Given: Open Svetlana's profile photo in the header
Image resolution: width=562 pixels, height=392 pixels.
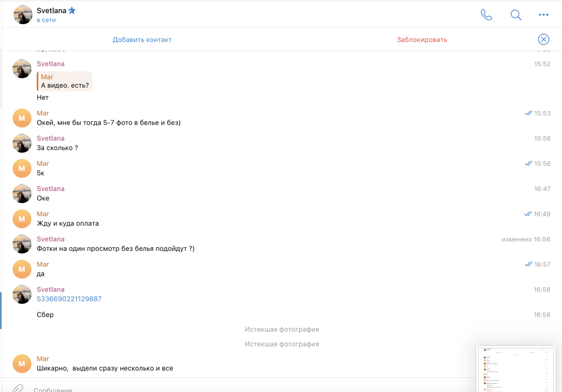Looking at the screenshot, I should (23, 15).
